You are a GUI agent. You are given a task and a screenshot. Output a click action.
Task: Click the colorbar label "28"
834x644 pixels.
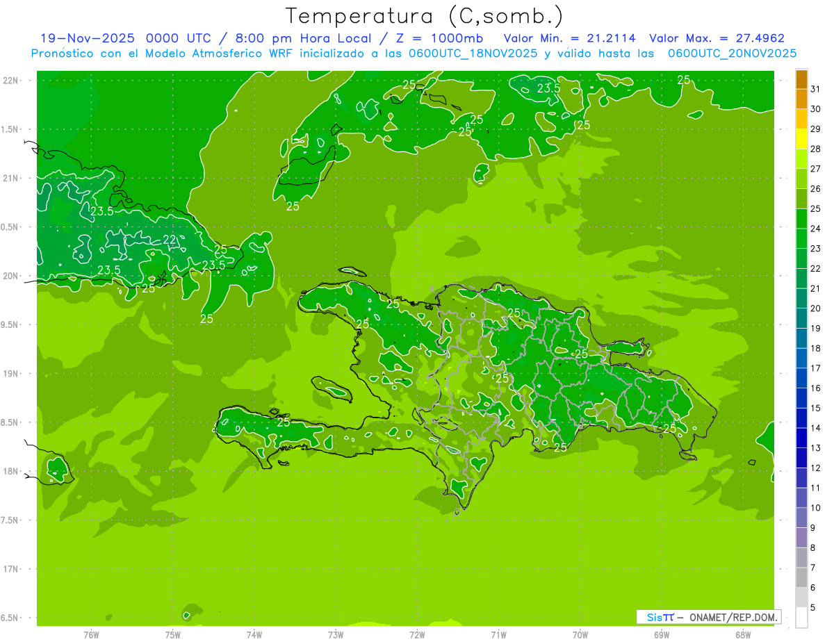(x=816, y=149)
